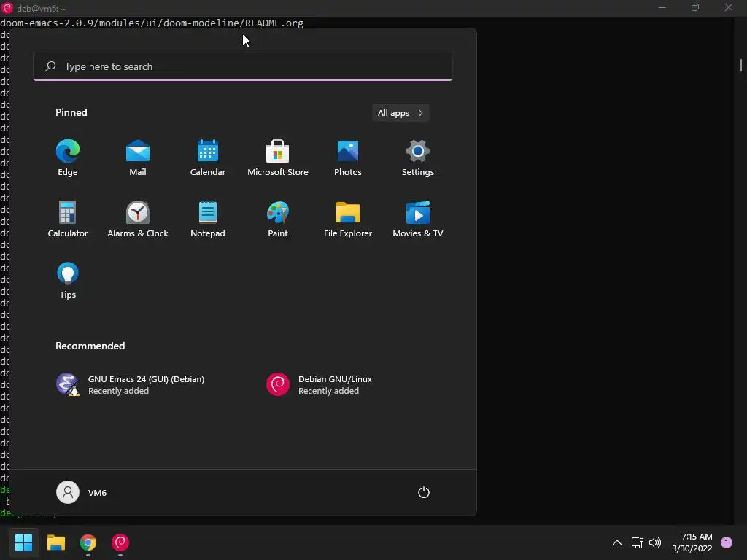The height and width of the screenshot is (560, 747).
Task: Show hidden system tray icons
Action: [x=616, y=542]
